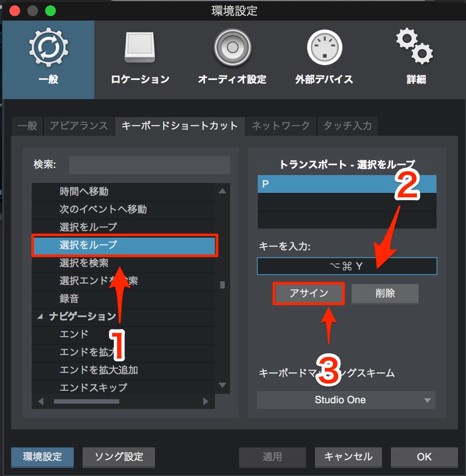Click the command list scroll-down arrow
This screenshot has height=476, width=466.
click(223, 385)
